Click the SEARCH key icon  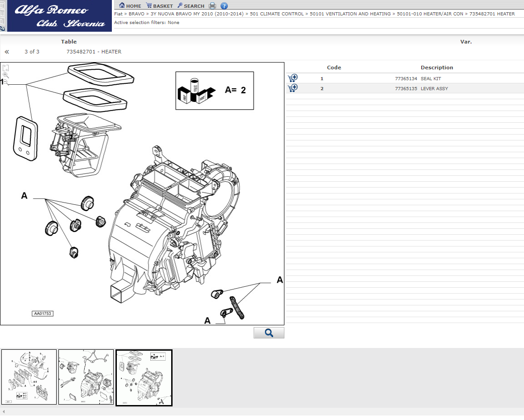click(x=180, y=5)
